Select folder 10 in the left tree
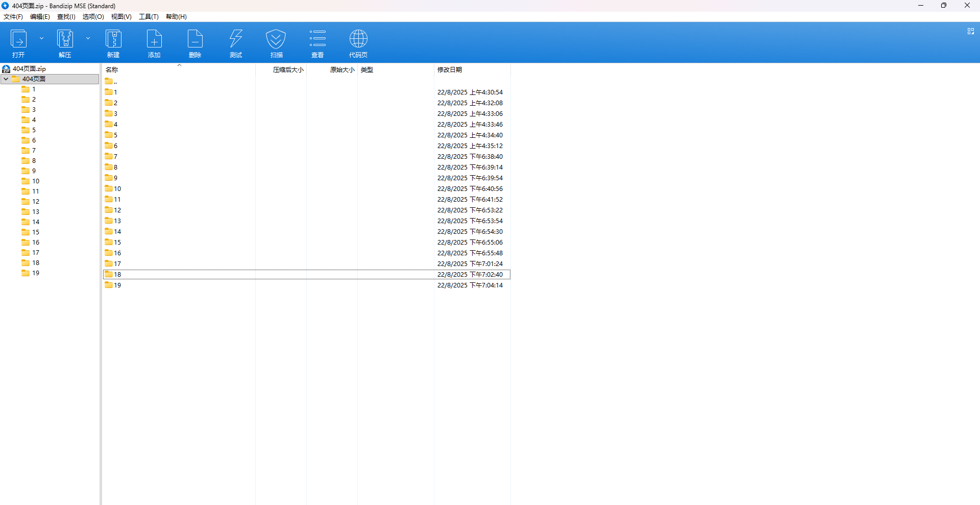Screen dimensions: 980x505 click(36, 181)
